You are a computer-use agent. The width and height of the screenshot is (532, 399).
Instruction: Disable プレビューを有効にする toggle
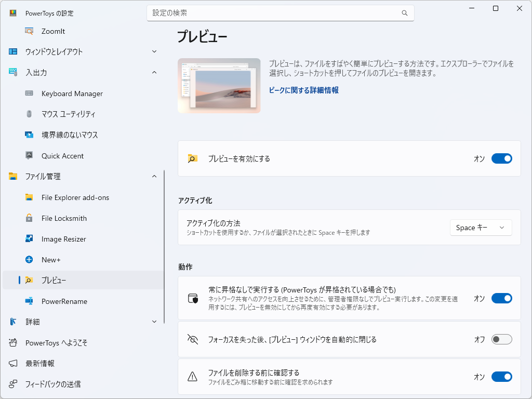coord(501,158)
